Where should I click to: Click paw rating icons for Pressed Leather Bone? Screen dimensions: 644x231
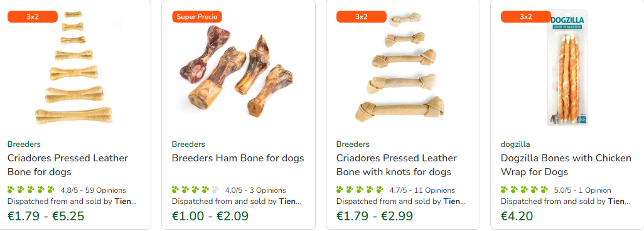click(31, 190)
